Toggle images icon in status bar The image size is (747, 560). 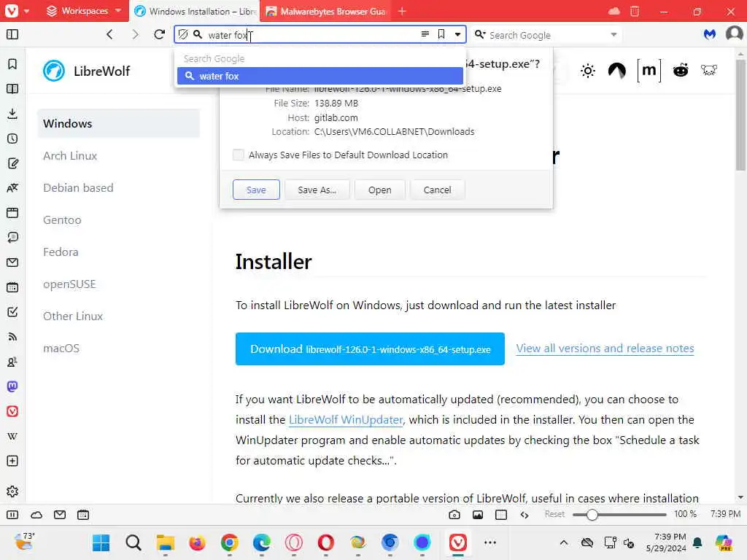[478, 515]
